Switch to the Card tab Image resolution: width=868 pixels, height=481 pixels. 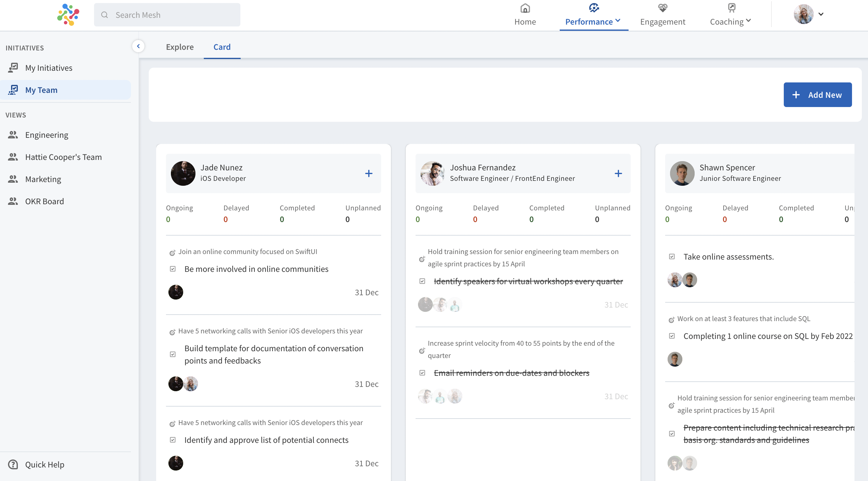[222, 47]
